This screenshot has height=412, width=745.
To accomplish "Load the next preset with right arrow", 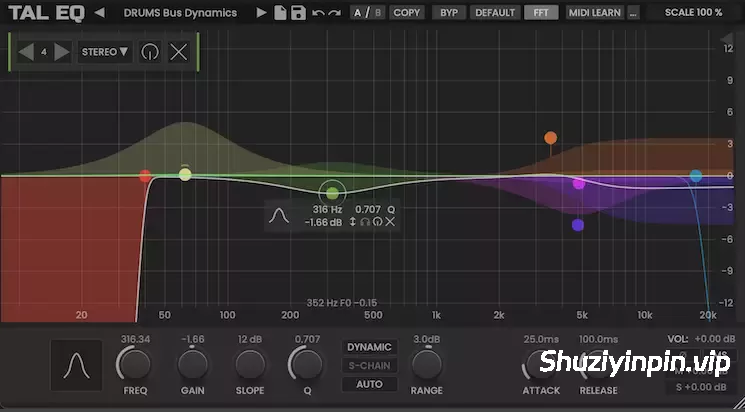I will point(261,13).
